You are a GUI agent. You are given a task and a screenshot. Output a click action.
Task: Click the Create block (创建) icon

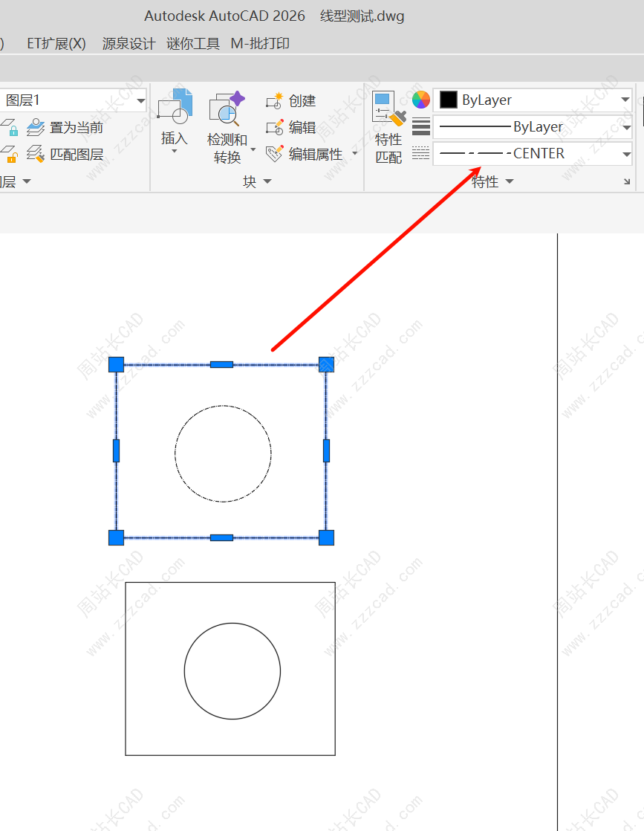(275, 101)
